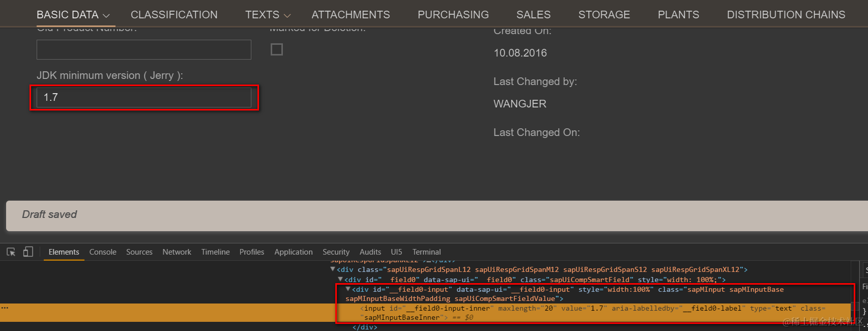Expand the BASIC DATA dropdown arrow

pyautogui.click(x=106, y=16)
